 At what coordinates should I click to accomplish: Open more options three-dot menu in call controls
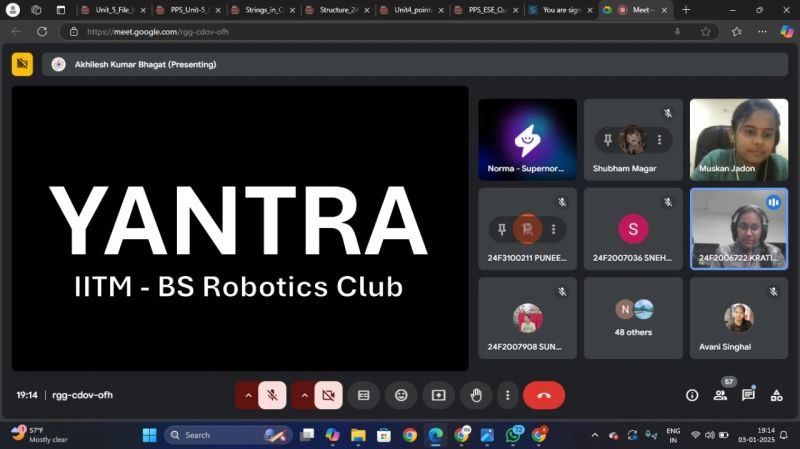(x=508, y=395)
